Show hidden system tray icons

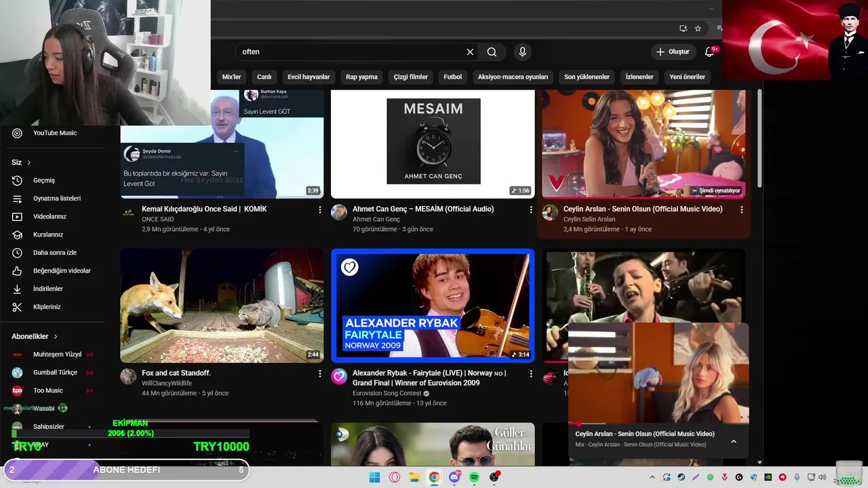652,477
